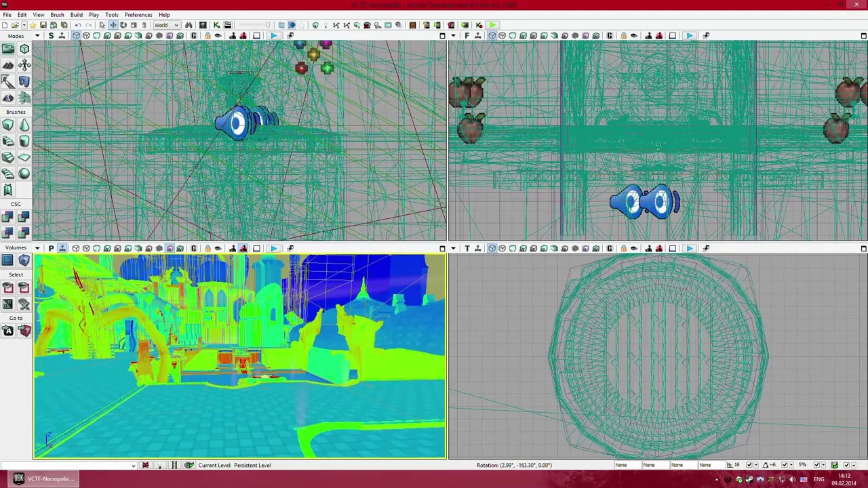Screen dimensions: 868x488
Task: Open Find Actors binoculars icon
Action: tap(189, 25)
